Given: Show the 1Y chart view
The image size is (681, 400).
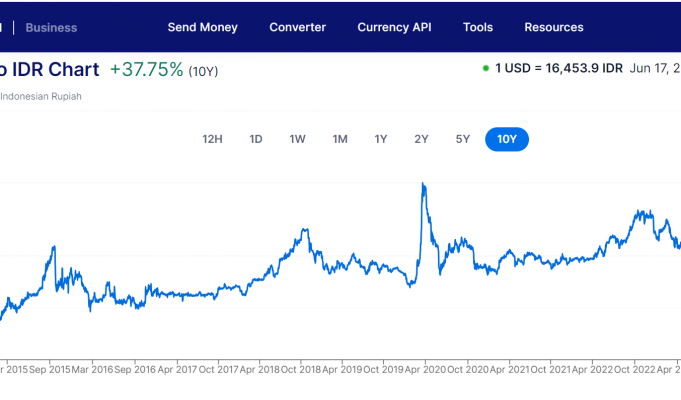Looking at the screenshot, I should click(381, 139).
